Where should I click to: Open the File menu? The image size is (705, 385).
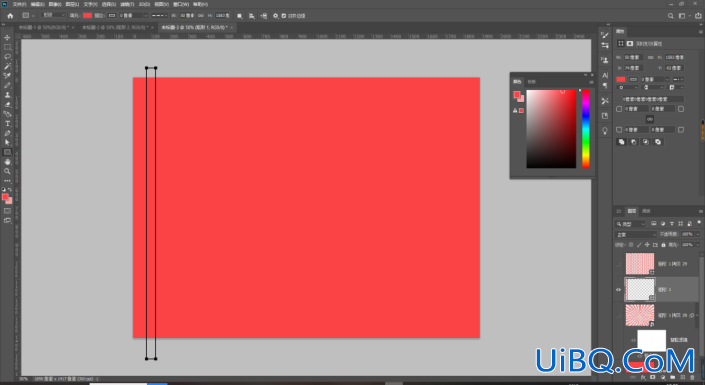point(19,4)
